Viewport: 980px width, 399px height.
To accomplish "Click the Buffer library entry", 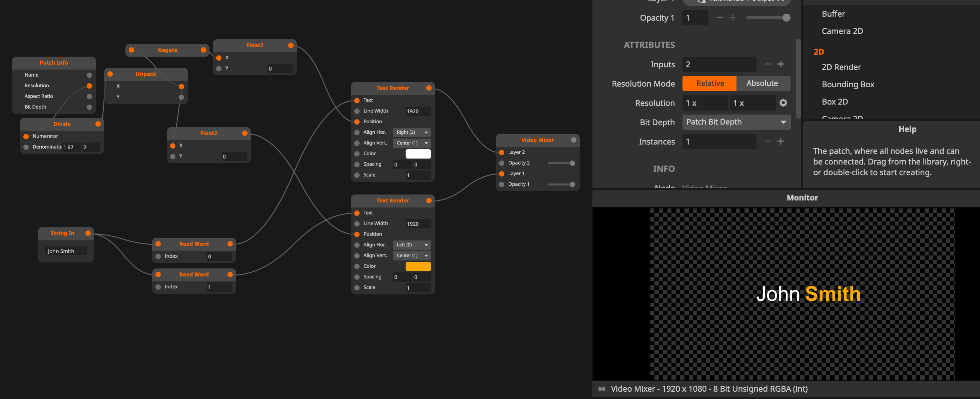I will pos(833,14).
